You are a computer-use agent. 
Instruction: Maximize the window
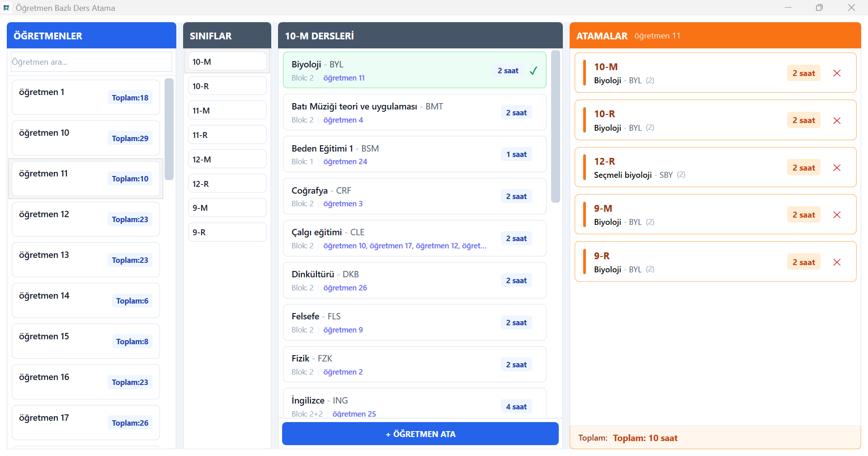(819, 8)
